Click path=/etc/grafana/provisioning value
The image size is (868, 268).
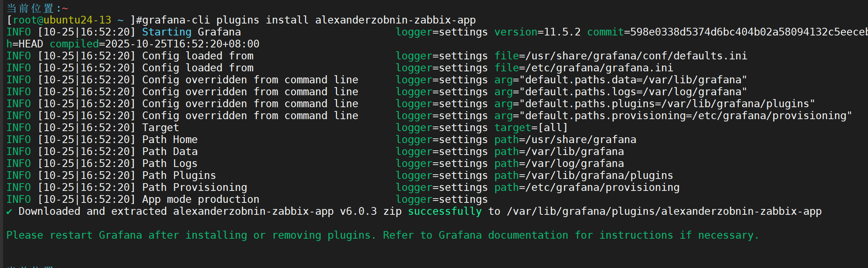coord(587,187)
